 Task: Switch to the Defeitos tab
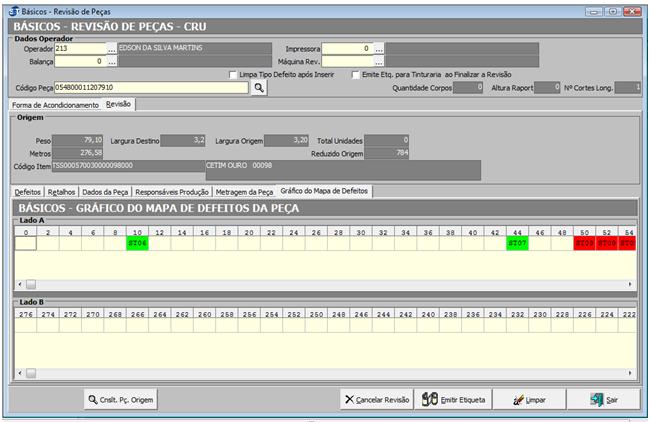tap(28, 190)
